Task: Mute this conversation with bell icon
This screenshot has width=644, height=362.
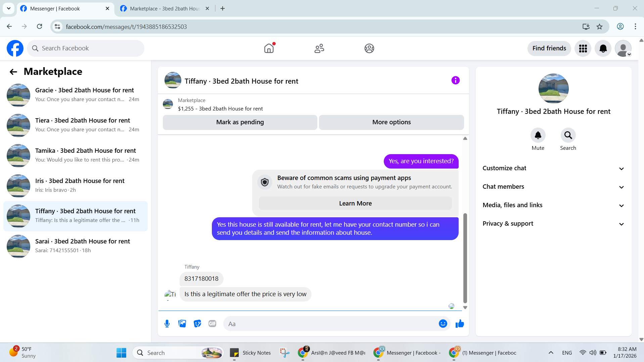Action: (x=538, y=135)
